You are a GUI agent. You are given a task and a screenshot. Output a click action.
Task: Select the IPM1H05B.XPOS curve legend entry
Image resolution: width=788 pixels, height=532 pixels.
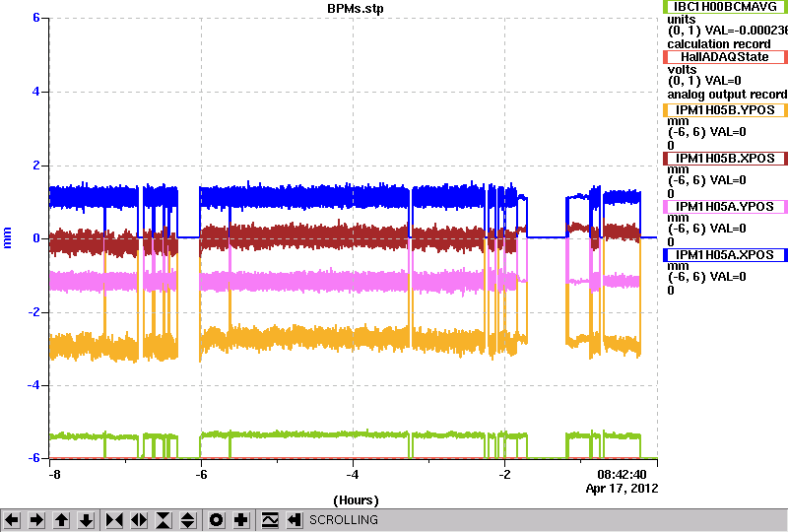pyautogui.click(x=725, y=159)
